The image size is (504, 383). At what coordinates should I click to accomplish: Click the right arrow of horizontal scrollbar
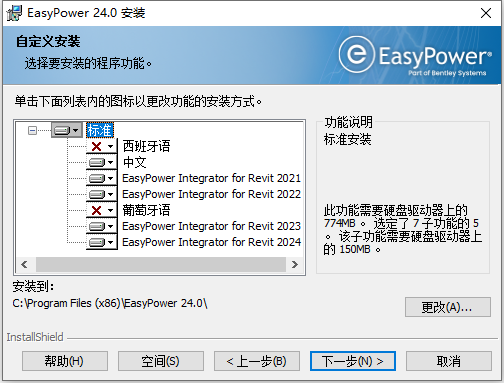[x=295, y=264]
